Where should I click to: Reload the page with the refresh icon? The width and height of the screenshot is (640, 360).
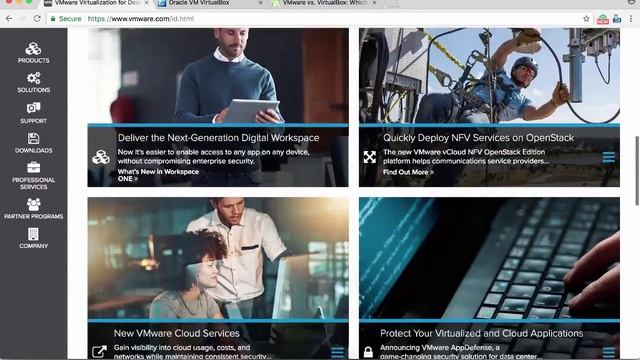[x=37, y=18]
